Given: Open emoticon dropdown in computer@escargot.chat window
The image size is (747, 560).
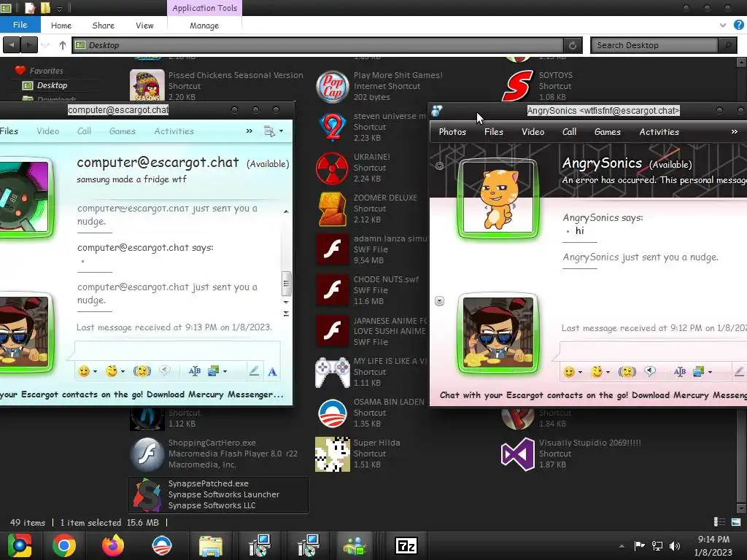Looking at the screenshot, I should pyautogui.click(x=96, y=372).
